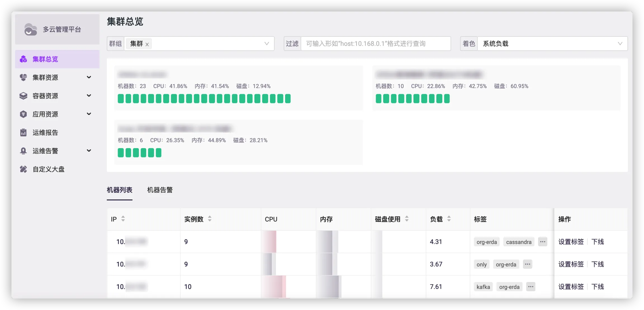
Task: Click the 运维报告 report icon
Action: [23, 132]
